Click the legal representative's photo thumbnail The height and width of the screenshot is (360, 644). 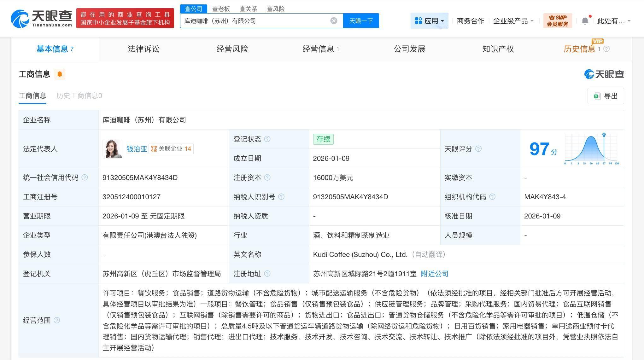112,148
